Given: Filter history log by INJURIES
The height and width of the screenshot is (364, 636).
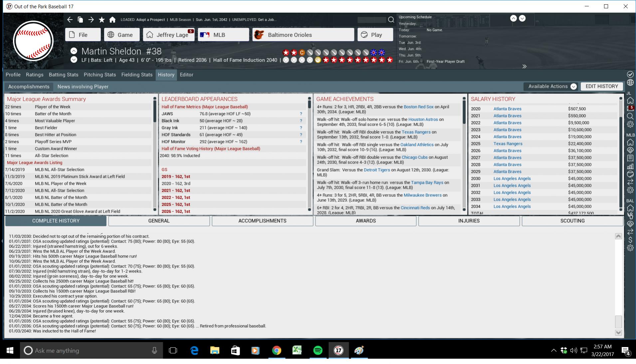Looking at the screenshot, I should (x=469, y=221).
